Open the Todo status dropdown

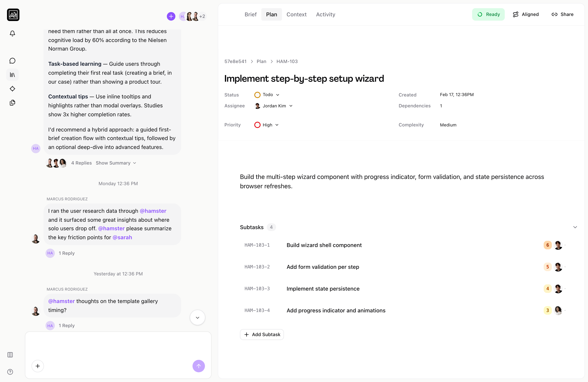(x=267, y=95)
